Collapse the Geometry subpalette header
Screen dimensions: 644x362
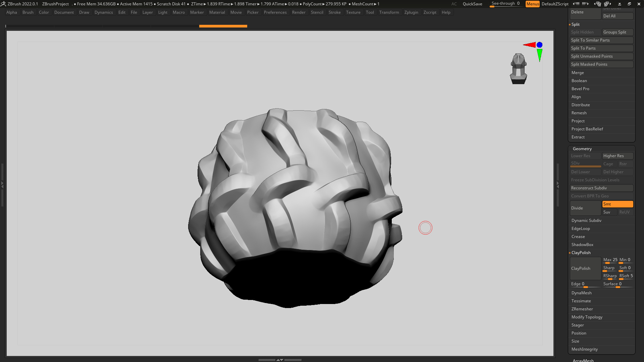pos(582,149)
